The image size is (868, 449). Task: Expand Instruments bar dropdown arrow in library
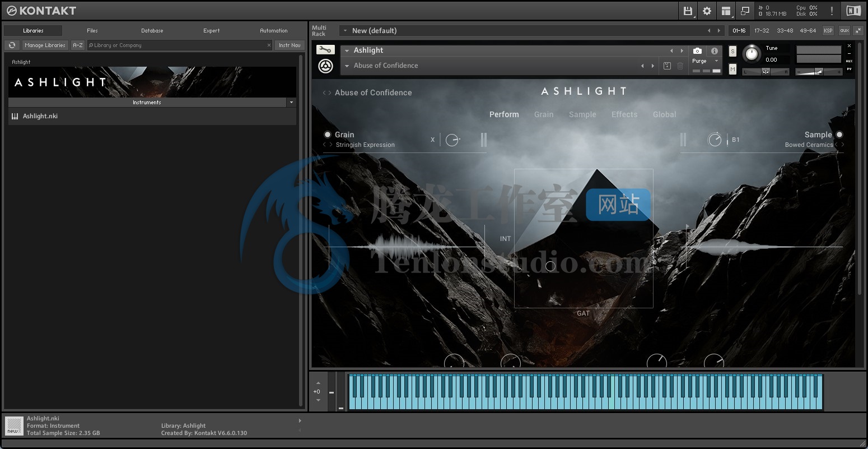point(291,103)
